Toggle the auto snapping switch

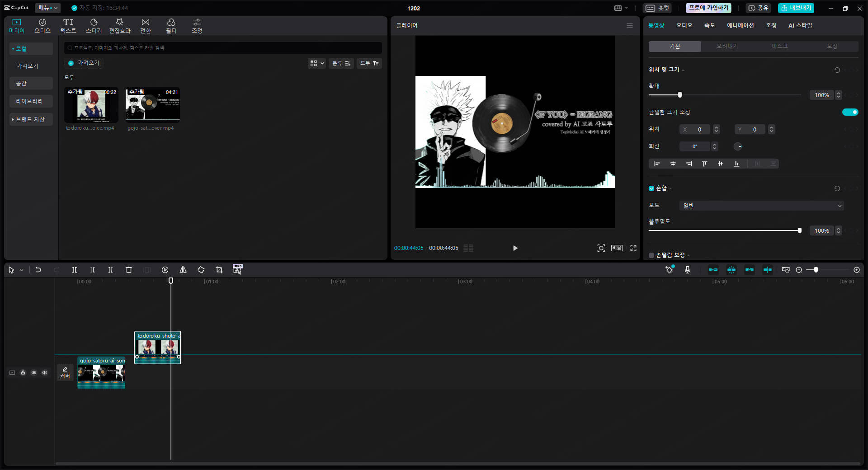pyautogui.click(x=731, y=270)
